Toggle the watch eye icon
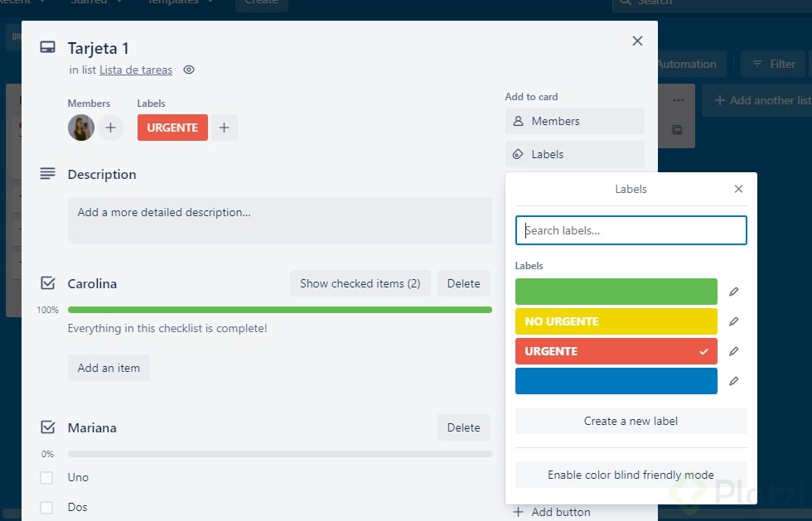The width and height of the screenshot is (812, 521). 189,70
